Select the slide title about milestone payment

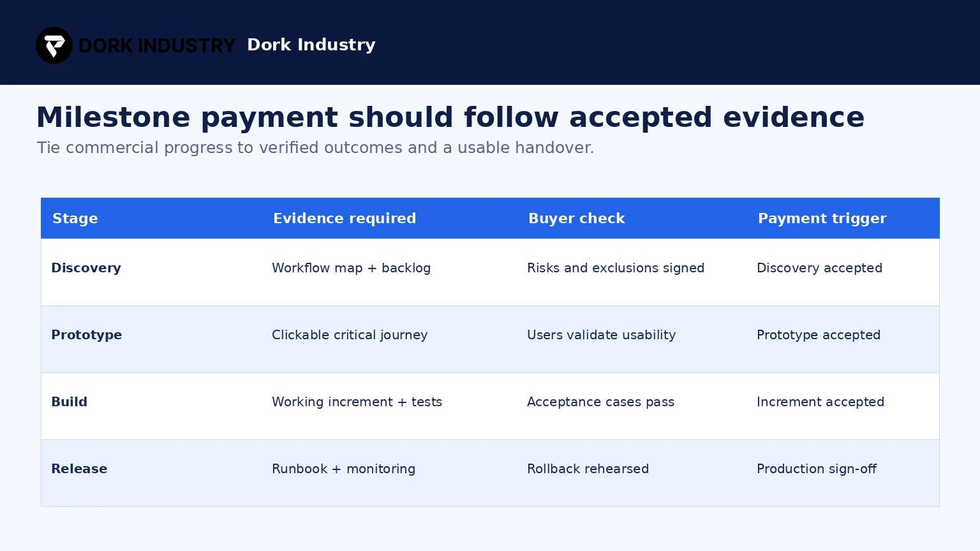click(450, 117)
